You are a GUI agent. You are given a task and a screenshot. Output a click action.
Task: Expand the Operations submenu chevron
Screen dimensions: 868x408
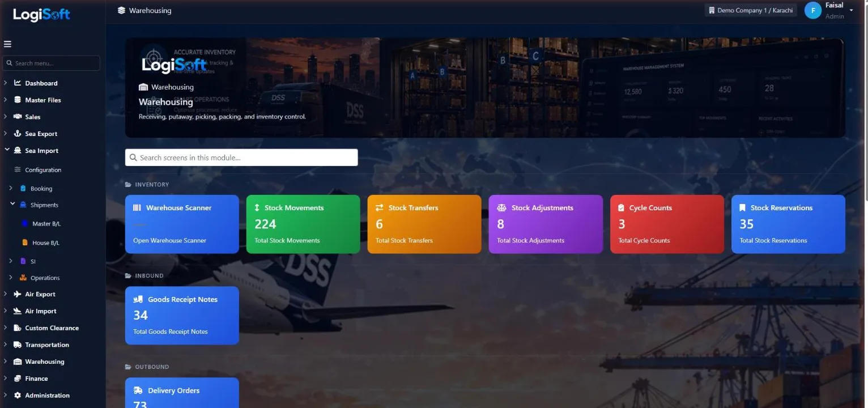pyautogui.click(x=11, y=277)
